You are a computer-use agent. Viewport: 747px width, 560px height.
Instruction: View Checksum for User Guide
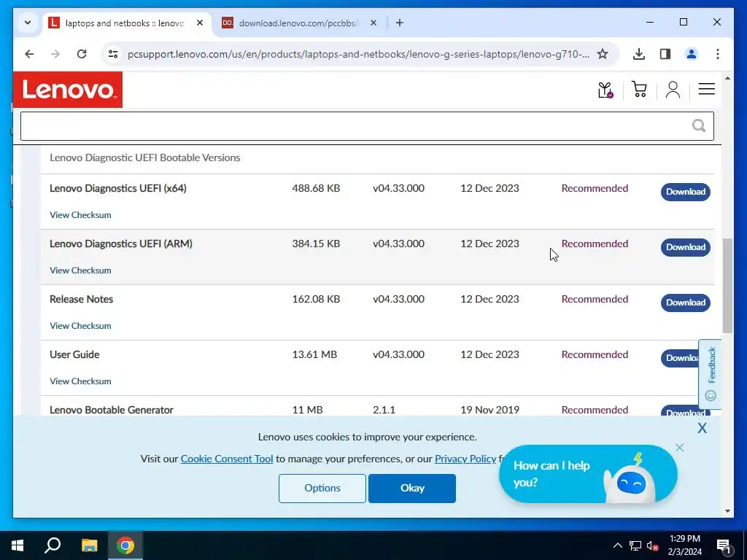80,381
